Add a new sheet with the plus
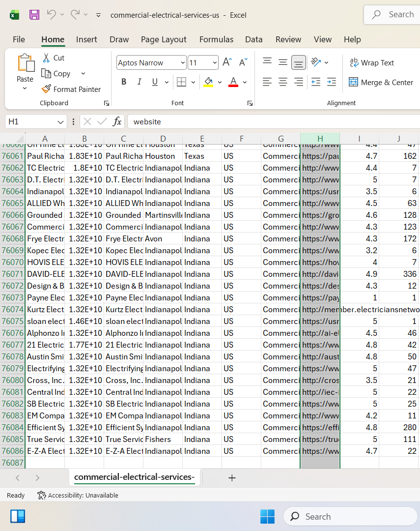Image resolution: width=420 pixels, height=531 pixels. point(232,478)
